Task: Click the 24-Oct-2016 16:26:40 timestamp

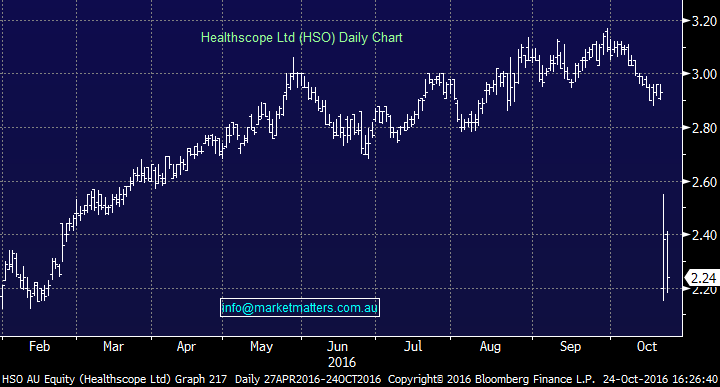Action: click(x=660, y=379)
